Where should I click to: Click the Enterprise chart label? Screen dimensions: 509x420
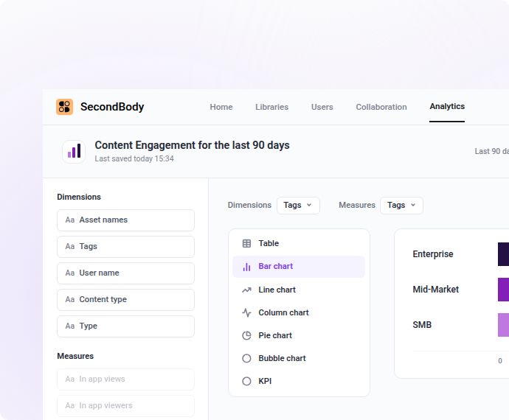pos(433,254)
